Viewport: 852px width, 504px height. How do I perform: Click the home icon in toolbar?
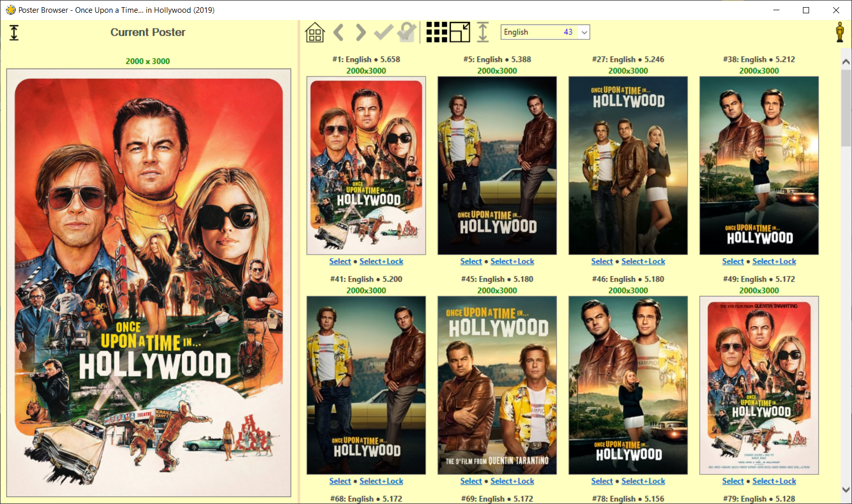click(315, 32)
